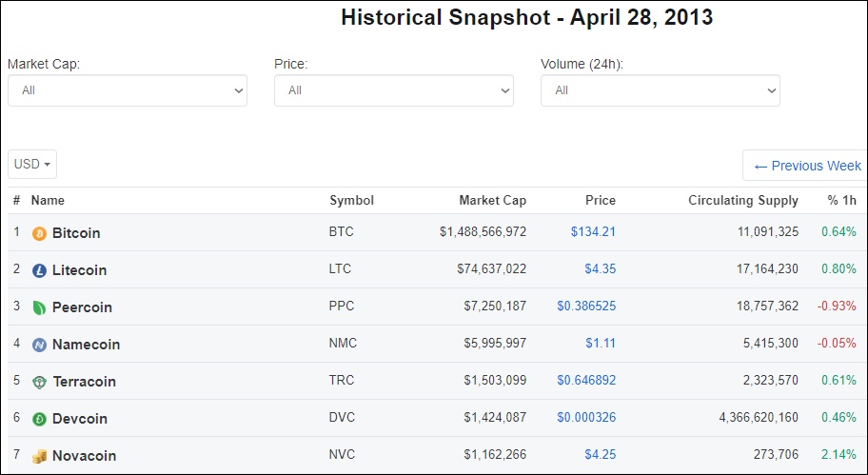Click Devcoin price $0.000326

[x=586, y=417]
